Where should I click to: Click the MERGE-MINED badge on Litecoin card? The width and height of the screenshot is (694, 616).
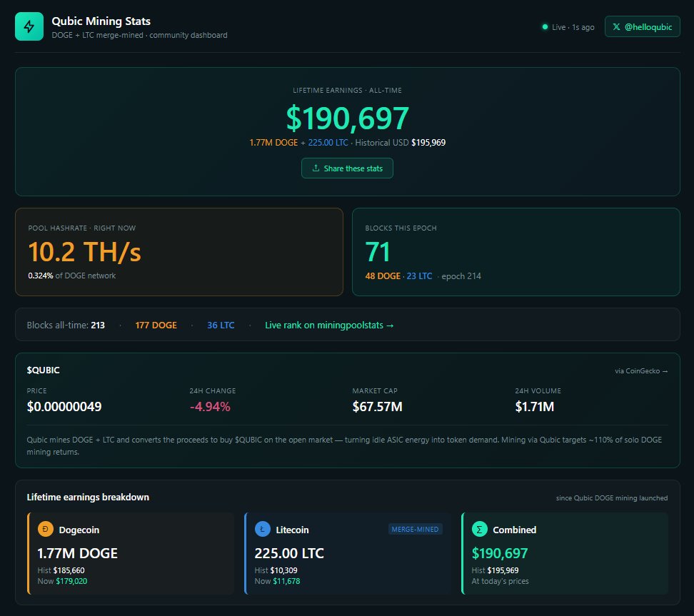click(415, 529)
